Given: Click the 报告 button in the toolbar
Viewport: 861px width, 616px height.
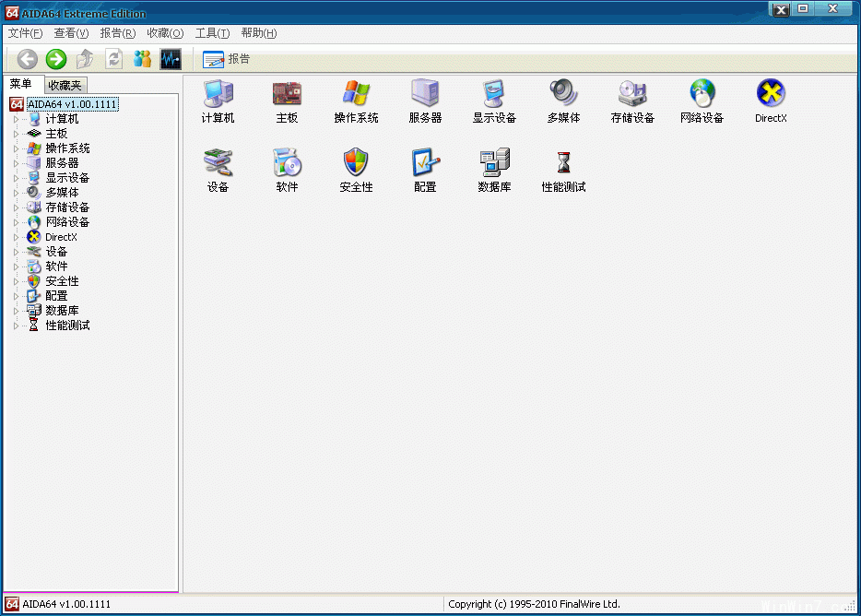Looking at the screenshot, I should (x=227, y=59).
